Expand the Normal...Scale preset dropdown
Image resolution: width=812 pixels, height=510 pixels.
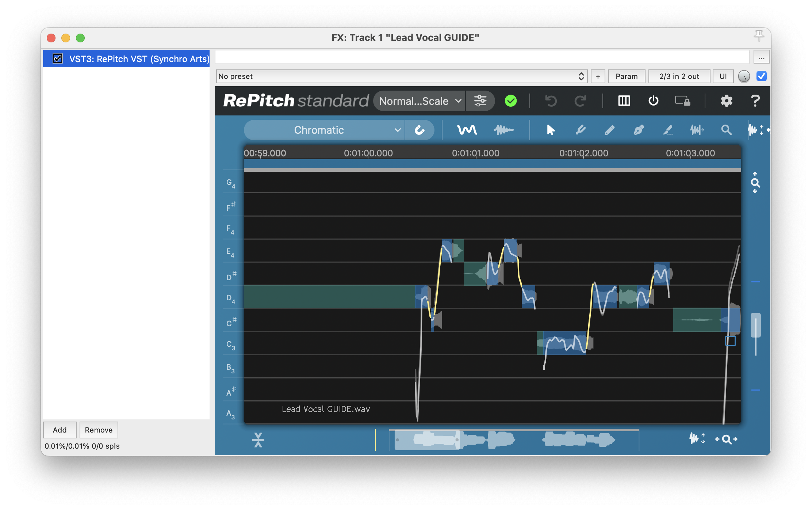coord(419,101)
